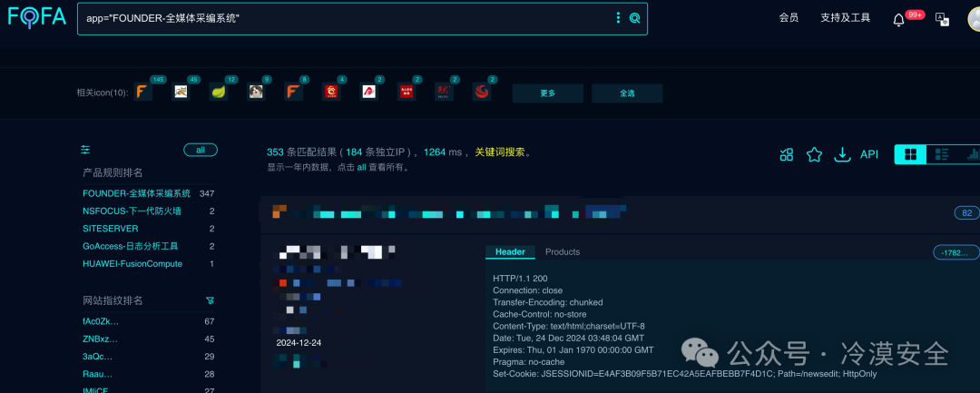The width and height of the screenshot is (980, 393).
Task: Open the FOFA logo home page
Action: 37,17
